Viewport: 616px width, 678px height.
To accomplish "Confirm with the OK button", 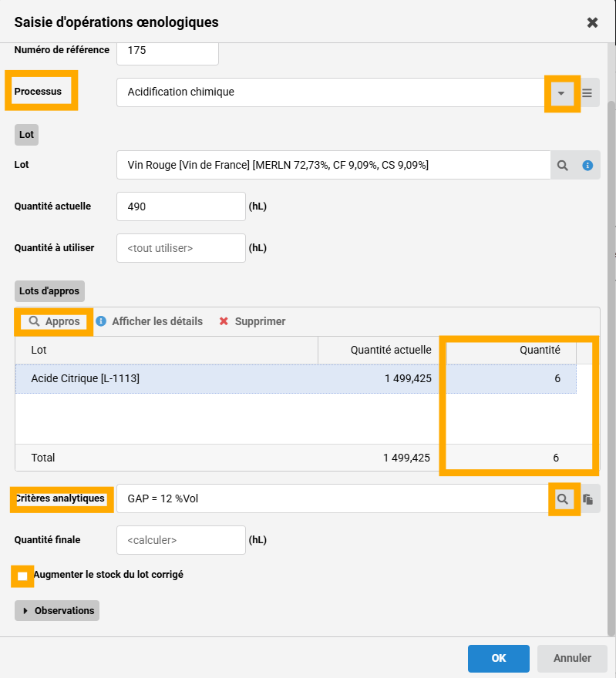I will [498, 658].
